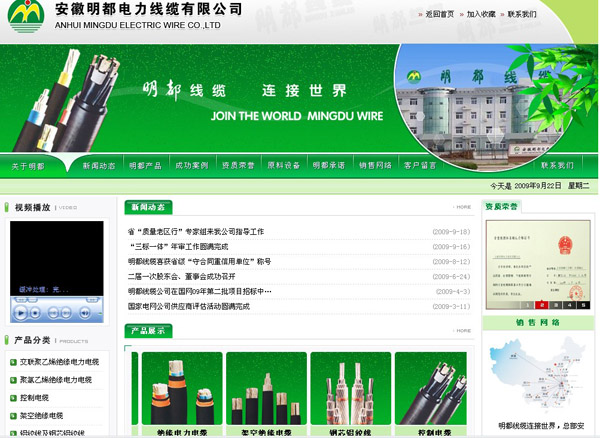
Task: Open category 聚氯乙烯绝缘电力电缆
Action: (x=56, y=380)
